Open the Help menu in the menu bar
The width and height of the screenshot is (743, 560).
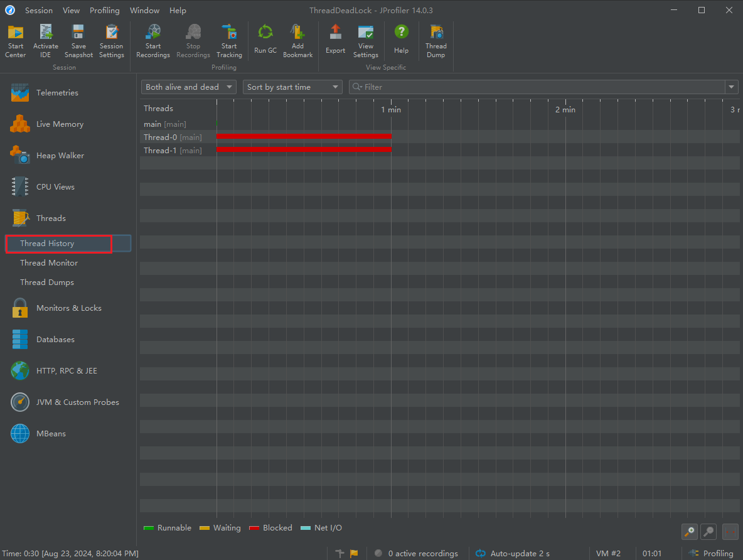point(178,11)
